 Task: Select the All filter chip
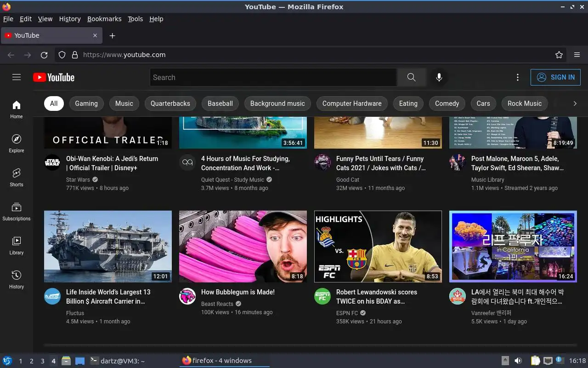[x=54, y=103]
